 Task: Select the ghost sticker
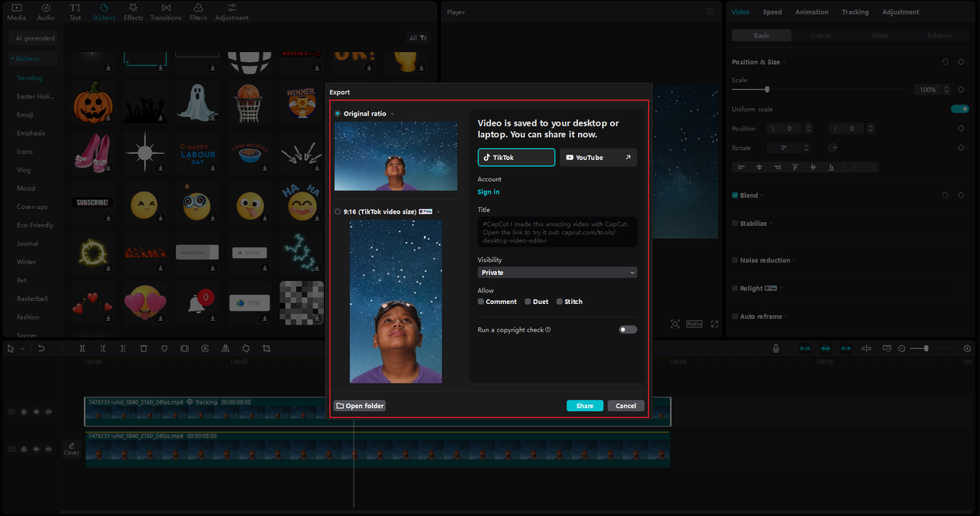click(x=197, y=101)
